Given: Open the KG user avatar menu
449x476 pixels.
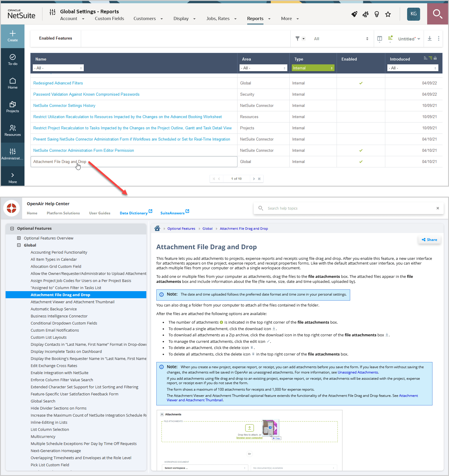Looking at the screenshot, I should pos(414,14).
